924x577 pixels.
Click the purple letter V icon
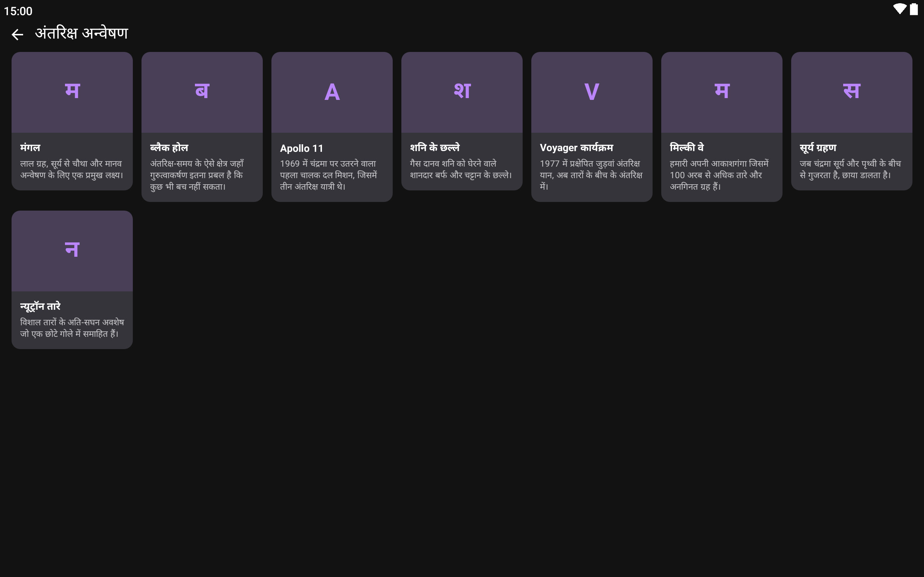coord(592,92)
